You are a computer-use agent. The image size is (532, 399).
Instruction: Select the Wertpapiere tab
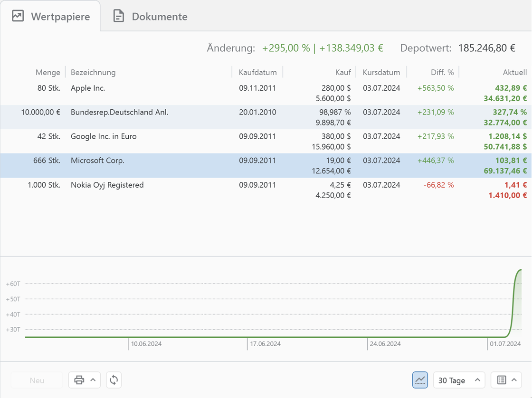coord(51,17)
